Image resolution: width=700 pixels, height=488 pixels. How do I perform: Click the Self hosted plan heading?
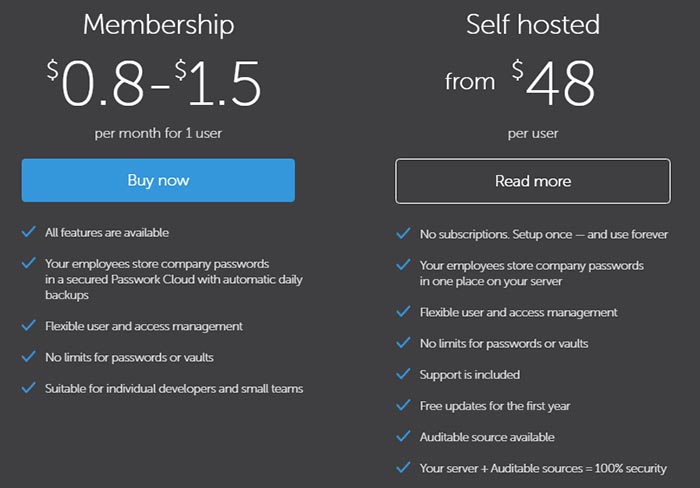click(x=533, y=24)
